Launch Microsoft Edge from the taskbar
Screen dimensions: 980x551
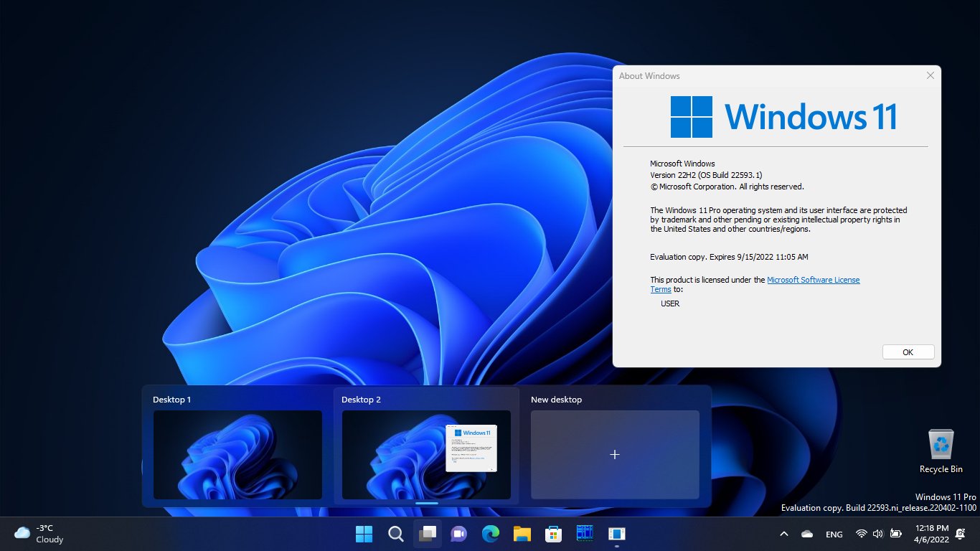click(490, 534)
